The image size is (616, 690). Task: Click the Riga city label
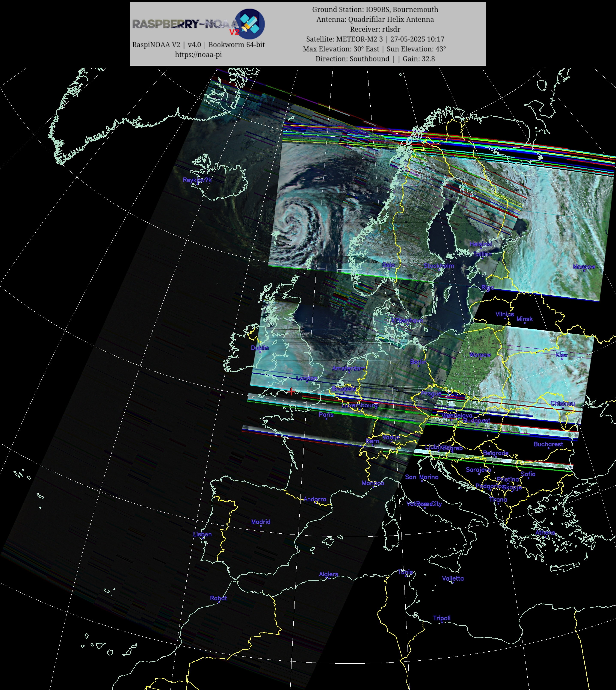[487, 287]
